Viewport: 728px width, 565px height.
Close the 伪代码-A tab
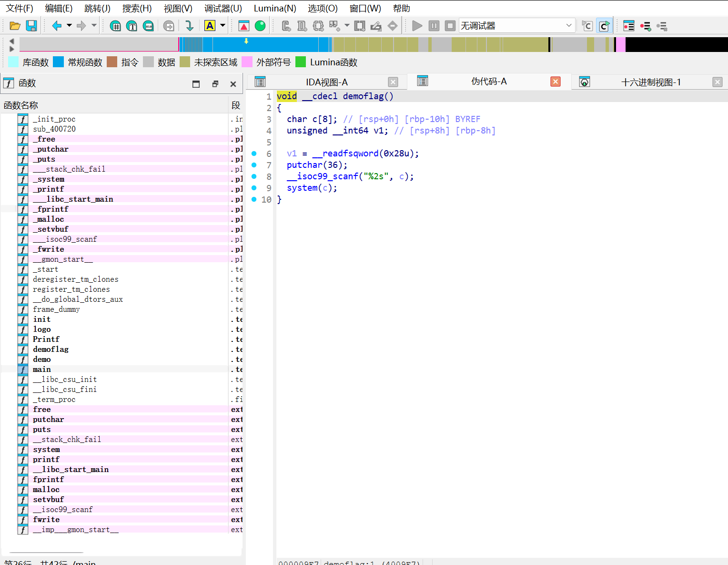point(556,82)
